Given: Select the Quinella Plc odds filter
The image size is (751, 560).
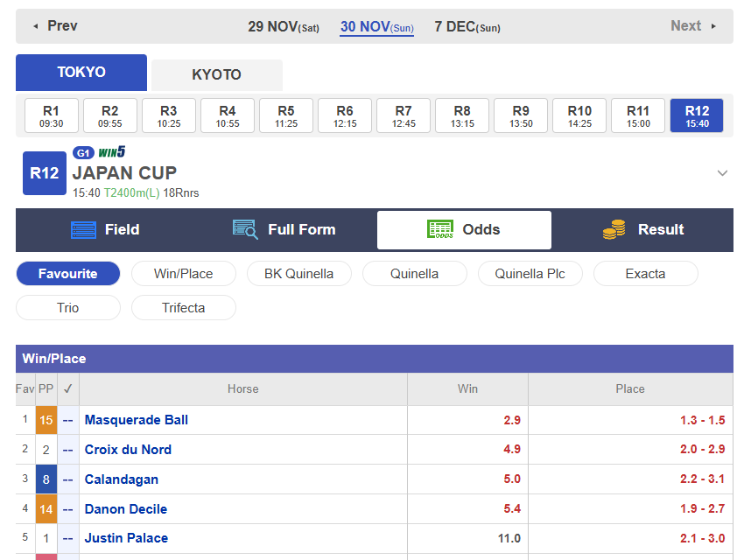Looking at the screenshot, I should [530, 274].
